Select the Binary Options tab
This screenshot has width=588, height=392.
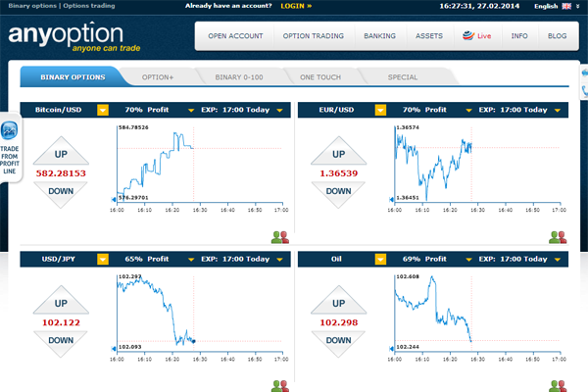pos(73,76)
